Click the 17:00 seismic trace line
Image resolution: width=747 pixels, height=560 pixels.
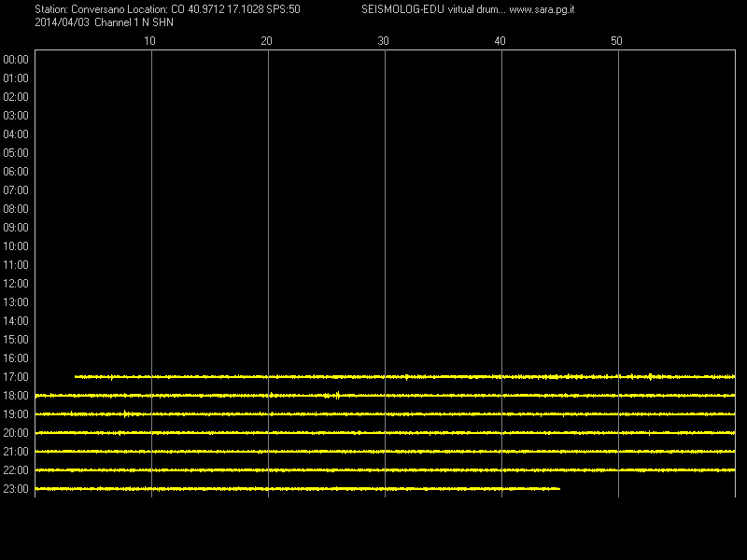(405, 377)
